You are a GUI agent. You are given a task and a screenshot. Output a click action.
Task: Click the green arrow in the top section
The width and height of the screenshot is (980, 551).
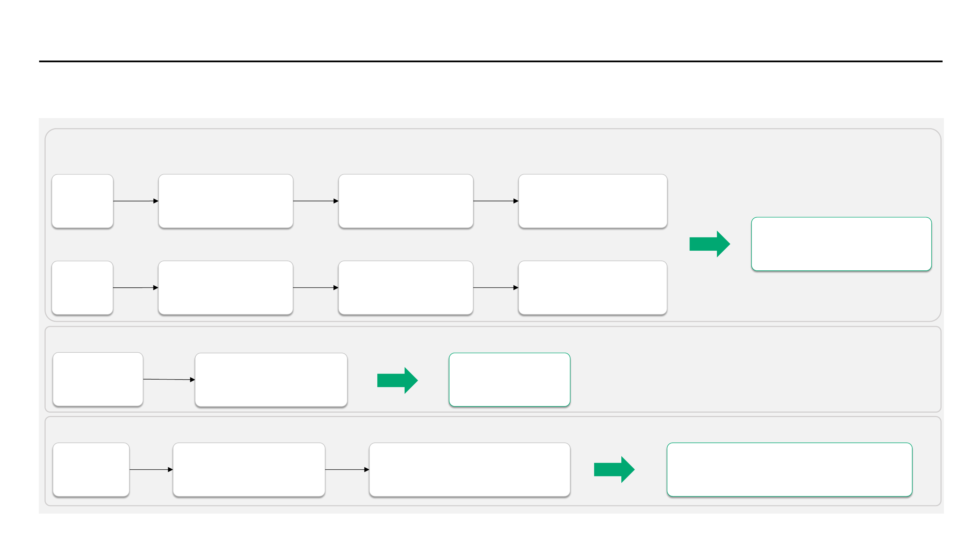pyautogui.click(x=708, y=244)
